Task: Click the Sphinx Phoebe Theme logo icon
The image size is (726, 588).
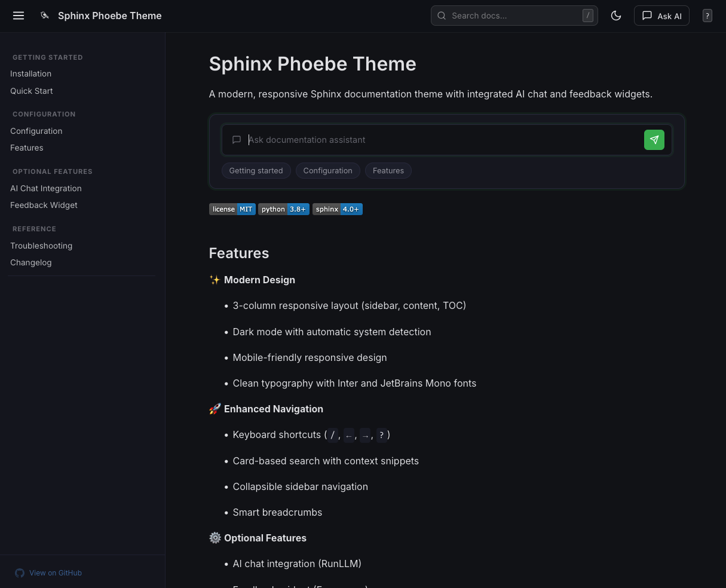Action: (45, 16)
